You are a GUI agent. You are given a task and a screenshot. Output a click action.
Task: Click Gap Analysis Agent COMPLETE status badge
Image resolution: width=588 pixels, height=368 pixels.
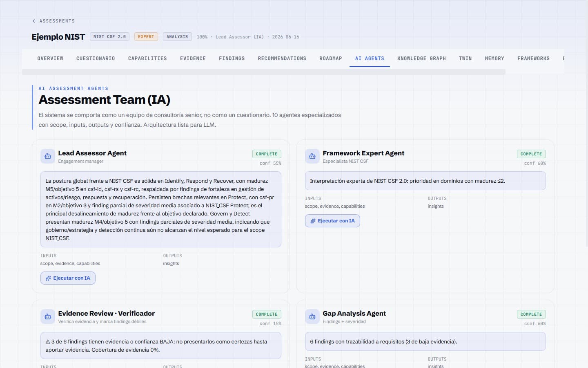click(x=531, y=314)
